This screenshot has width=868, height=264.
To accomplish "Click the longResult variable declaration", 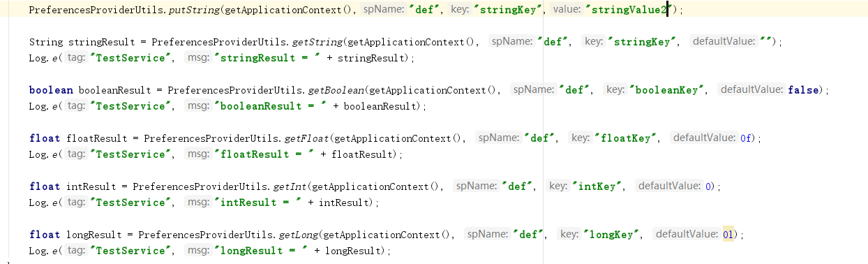I will click(x=96, y=235).
